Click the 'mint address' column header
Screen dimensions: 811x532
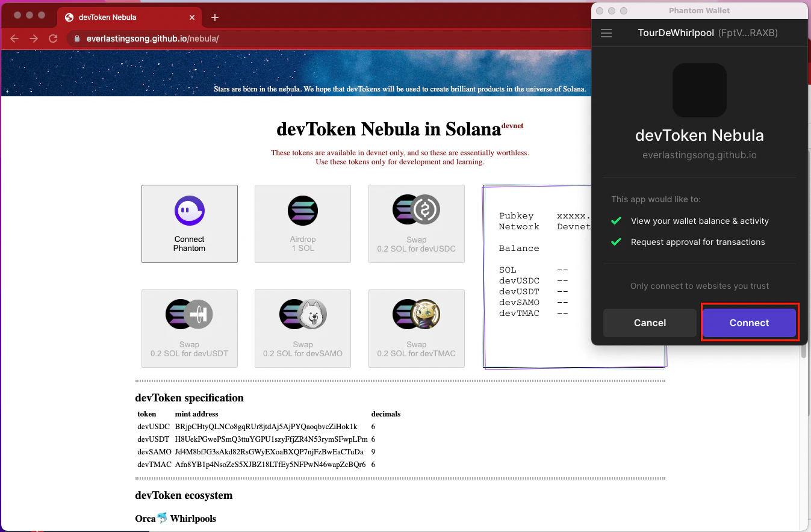coord(197,414)
